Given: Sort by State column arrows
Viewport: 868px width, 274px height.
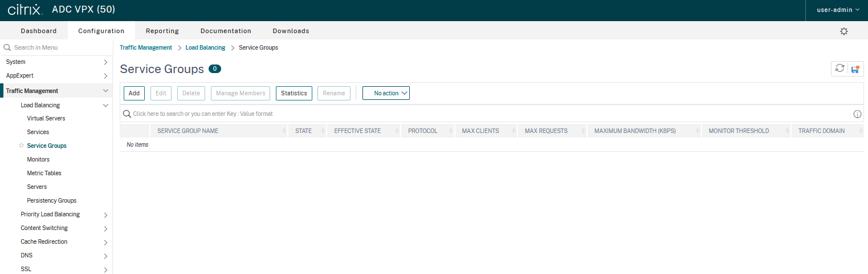Looking at the screenshot, I should (323, 131).
